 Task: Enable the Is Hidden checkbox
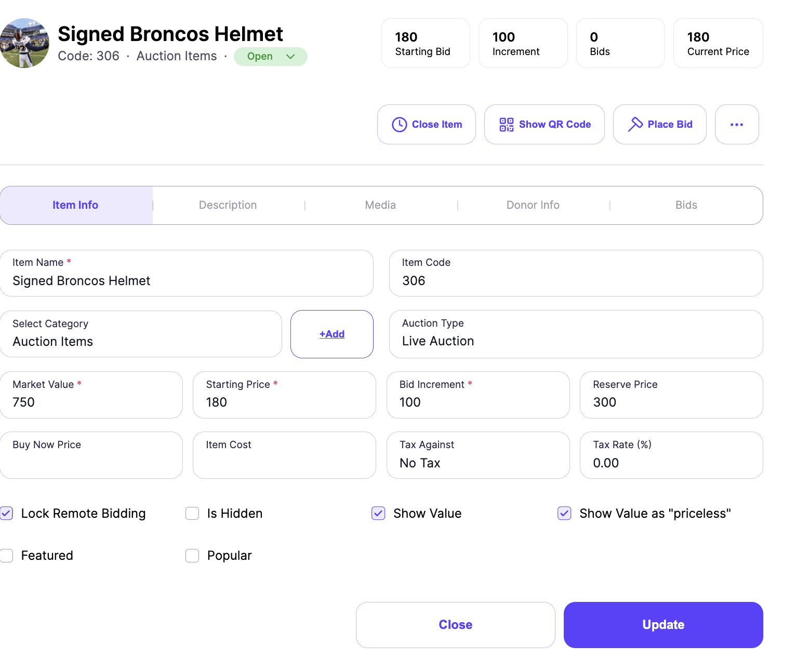tap(192, 514)
